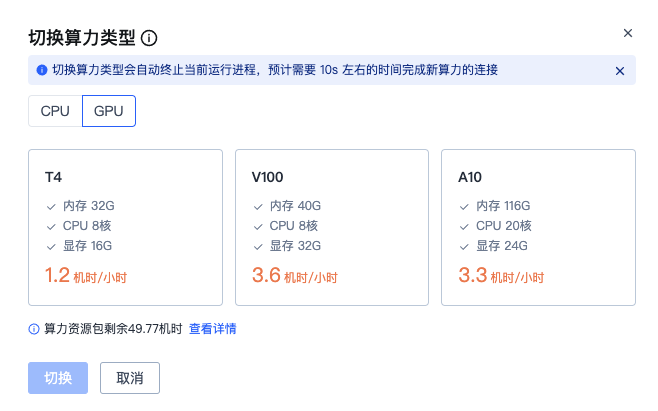Close the 切换算力类型 dialog
Viewport: 658px width, 411px height.
[x=628, y=33]
